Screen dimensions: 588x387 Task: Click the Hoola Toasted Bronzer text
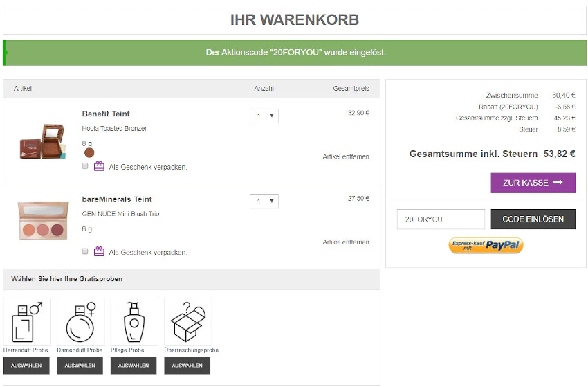click(114, 128)
